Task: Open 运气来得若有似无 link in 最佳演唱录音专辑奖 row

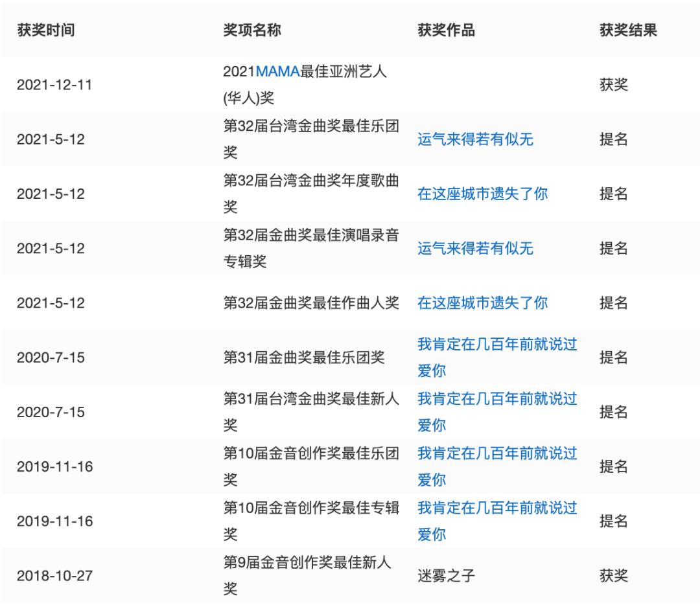Action: tap(476, 249)
